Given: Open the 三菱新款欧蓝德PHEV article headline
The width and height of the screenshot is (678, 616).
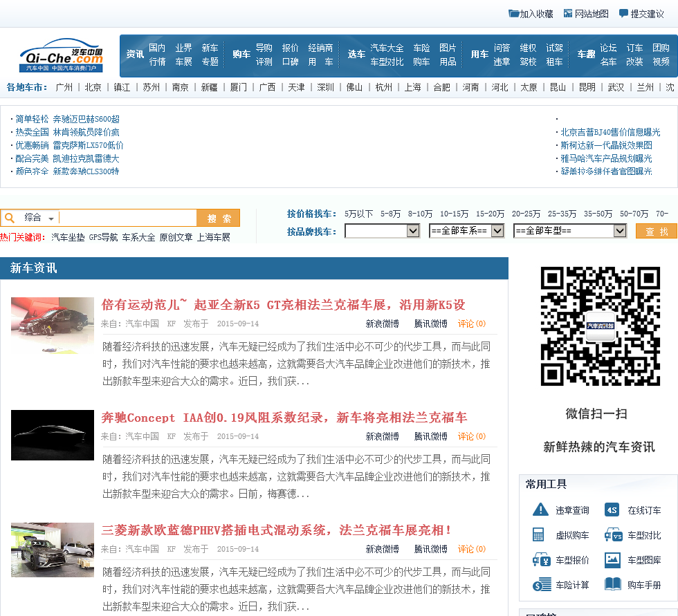Looking at the screenshot, I should tap(276, 530).
